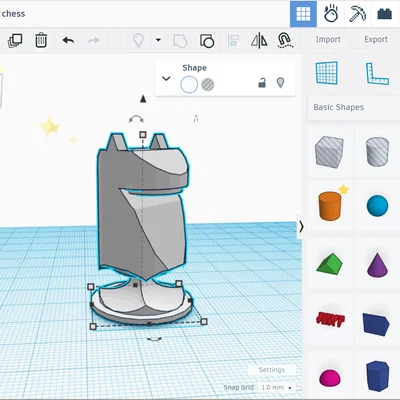The image size is (400, 400).
Task: Click the chess design title
Action: coord(13,14)
